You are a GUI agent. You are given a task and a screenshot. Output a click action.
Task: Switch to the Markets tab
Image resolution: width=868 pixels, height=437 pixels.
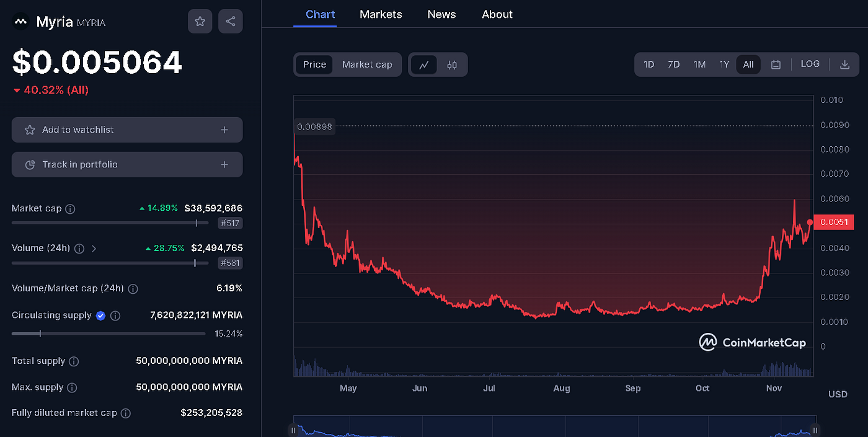(x=381, y=14)
